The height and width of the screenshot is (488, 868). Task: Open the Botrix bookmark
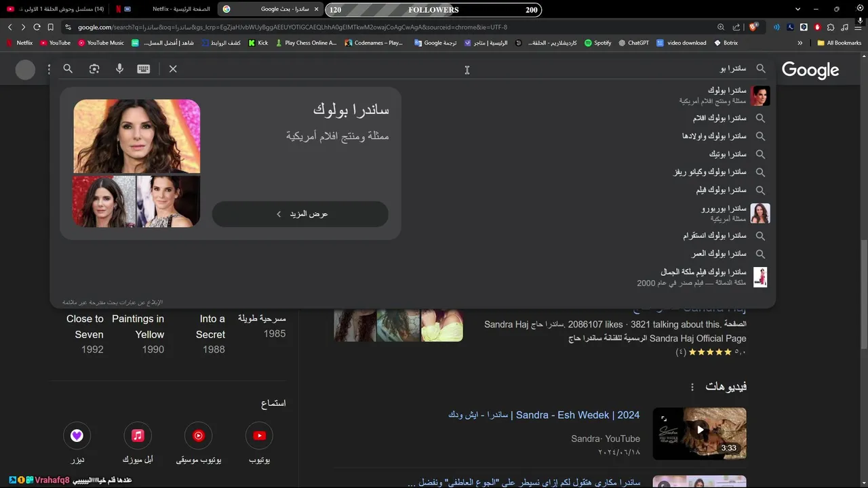[x=726, y=43]
